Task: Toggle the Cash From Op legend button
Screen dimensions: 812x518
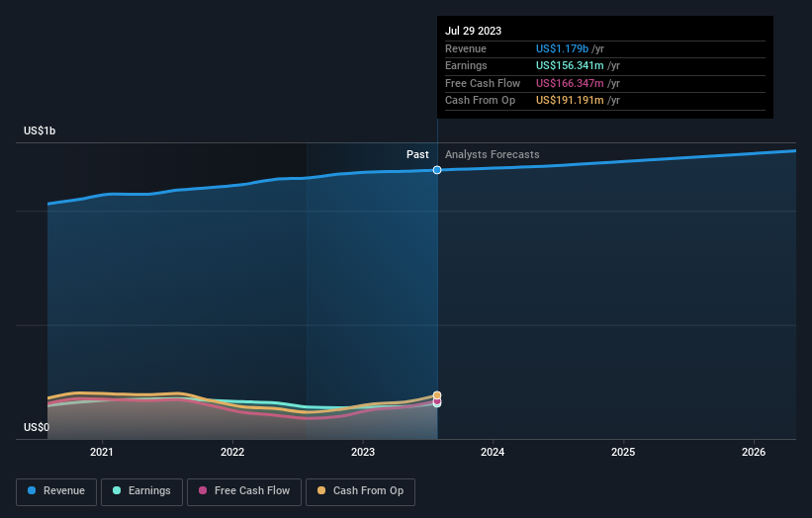Action: [360, 491]
